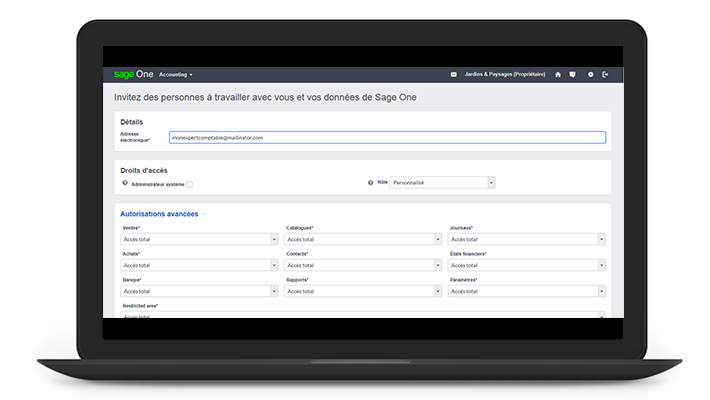Open the Accounting menu

[176, 75]
